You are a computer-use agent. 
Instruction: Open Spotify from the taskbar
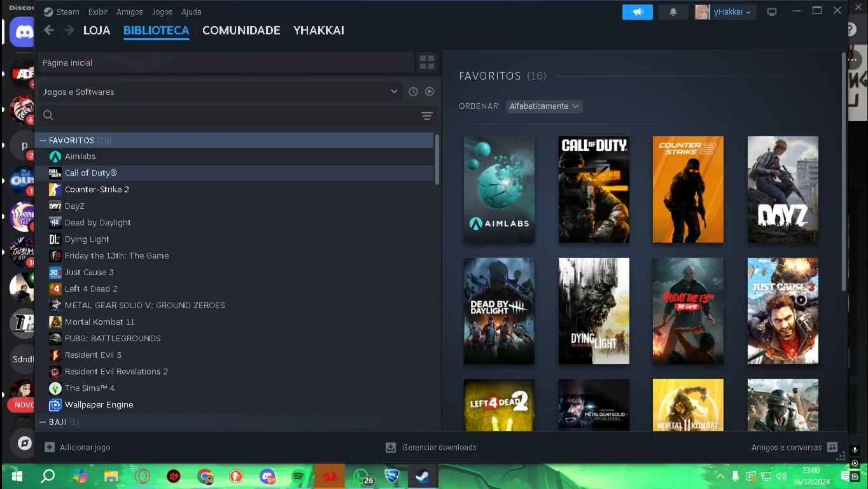pyautogui.click(x=298, y=476)
